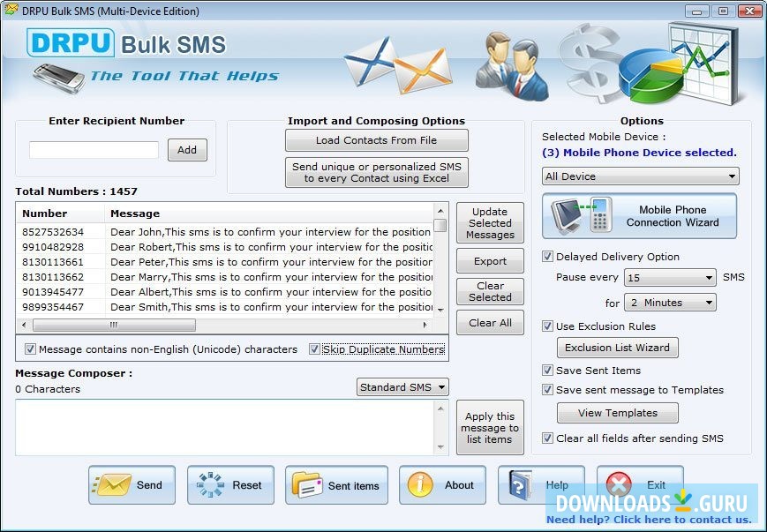Click inside the recipient number input field

[94, 150]
